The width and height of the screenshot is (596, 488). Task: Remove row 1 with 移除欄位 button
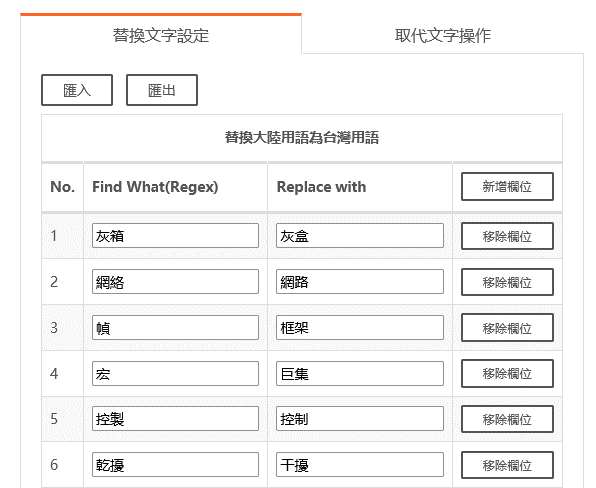507,236
